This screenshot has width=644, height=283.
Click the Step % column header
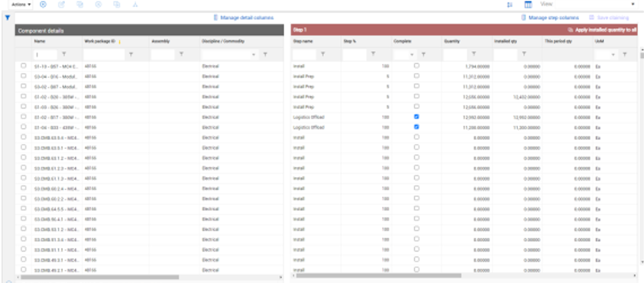(349, 41)
